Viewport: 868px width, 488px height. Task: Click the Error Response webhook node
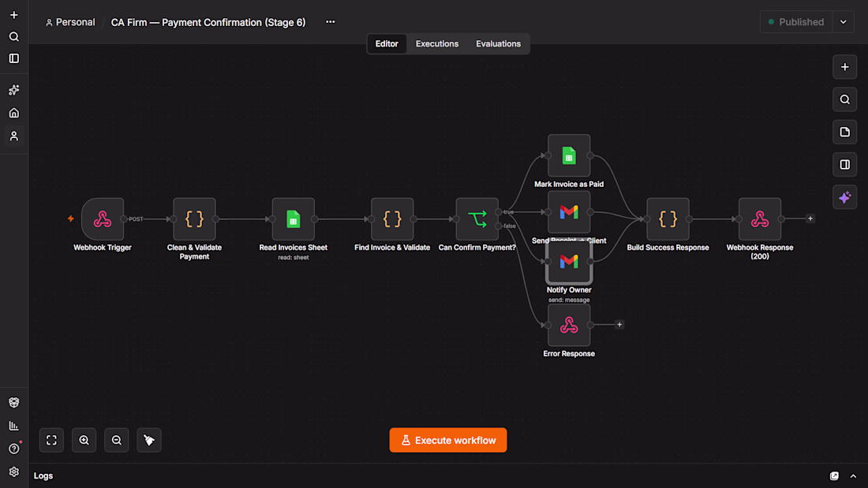569,325
